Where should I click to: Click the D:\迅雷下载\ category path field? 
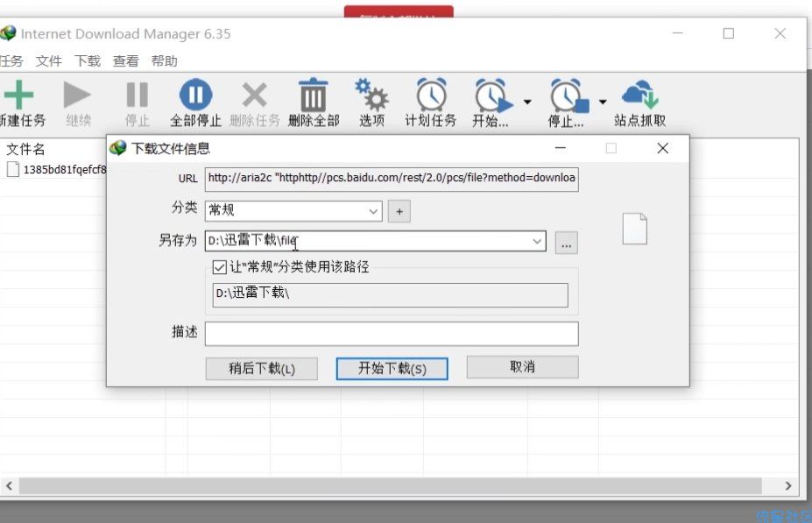(x=390, y=294)
